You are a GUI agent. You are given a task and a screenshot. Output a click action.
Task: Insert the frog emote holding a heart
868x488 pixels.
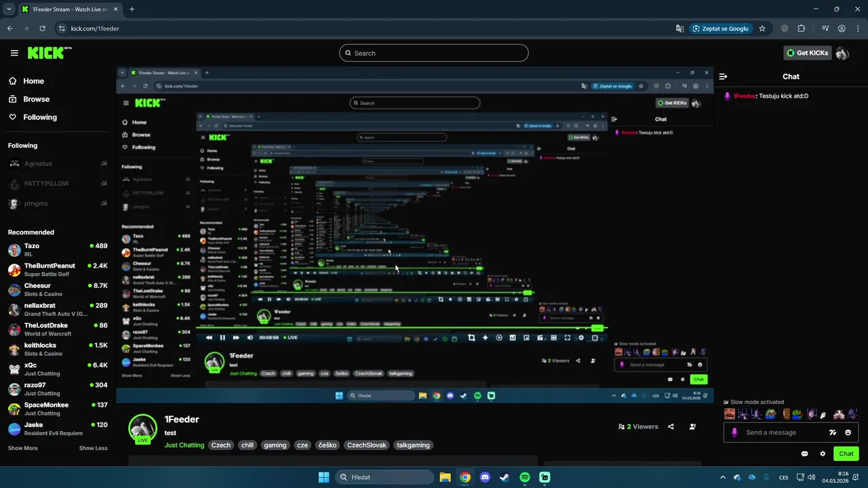[797, 414]
